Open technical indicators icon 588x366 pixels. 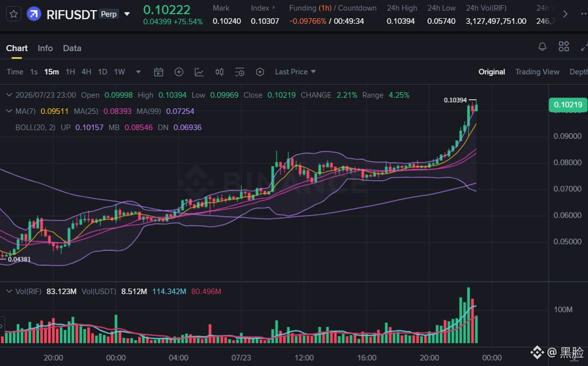click(199, 72)
